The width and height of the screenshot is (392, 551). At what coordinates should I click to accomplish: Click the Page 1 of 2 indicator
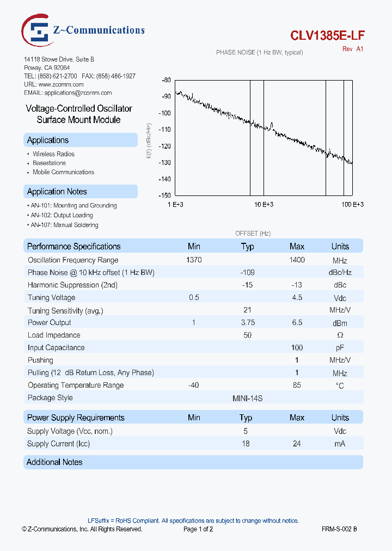click(x=198, y=529)
